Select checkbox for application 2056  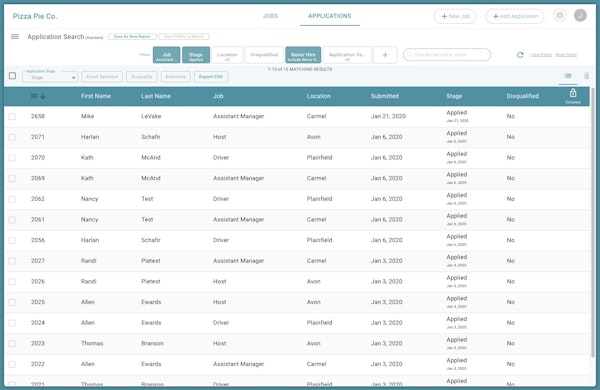click(12, 240)
